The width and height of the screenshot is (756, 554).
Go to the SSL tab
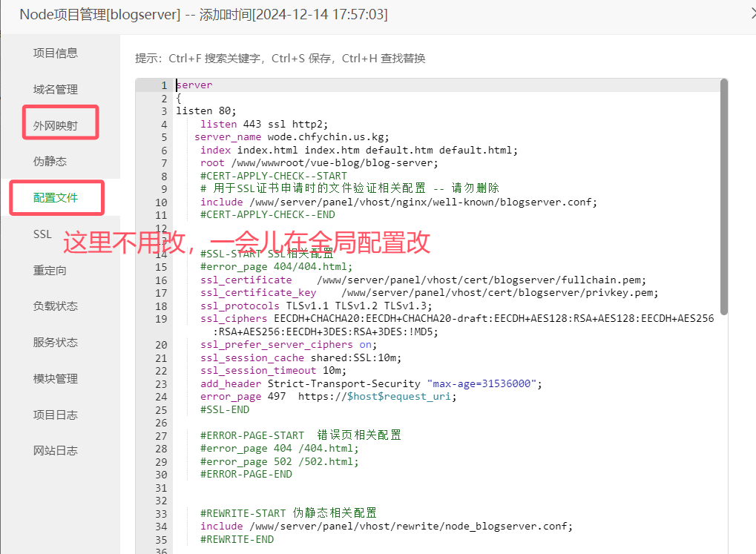[x=43, y=234]
